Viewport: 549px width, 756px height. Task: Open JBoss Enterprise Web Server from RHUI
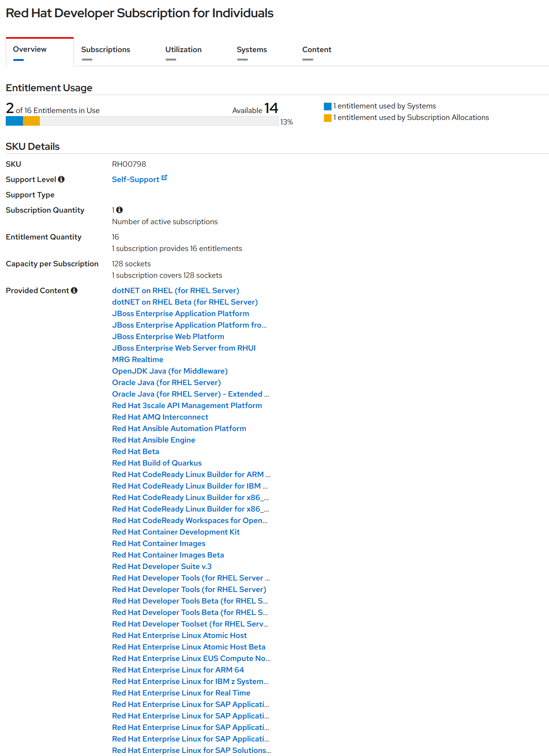[x=184, y=348]
